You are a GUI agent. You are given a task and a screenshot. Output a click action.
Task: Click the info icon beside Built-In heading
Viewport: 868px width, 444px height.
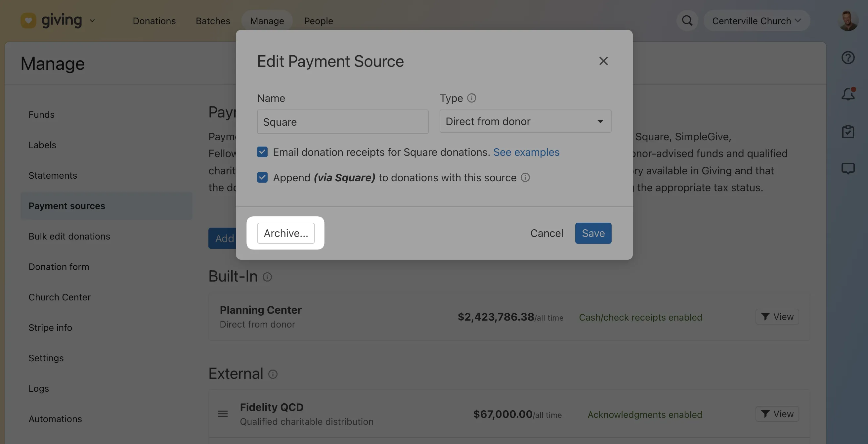[268, 277]
